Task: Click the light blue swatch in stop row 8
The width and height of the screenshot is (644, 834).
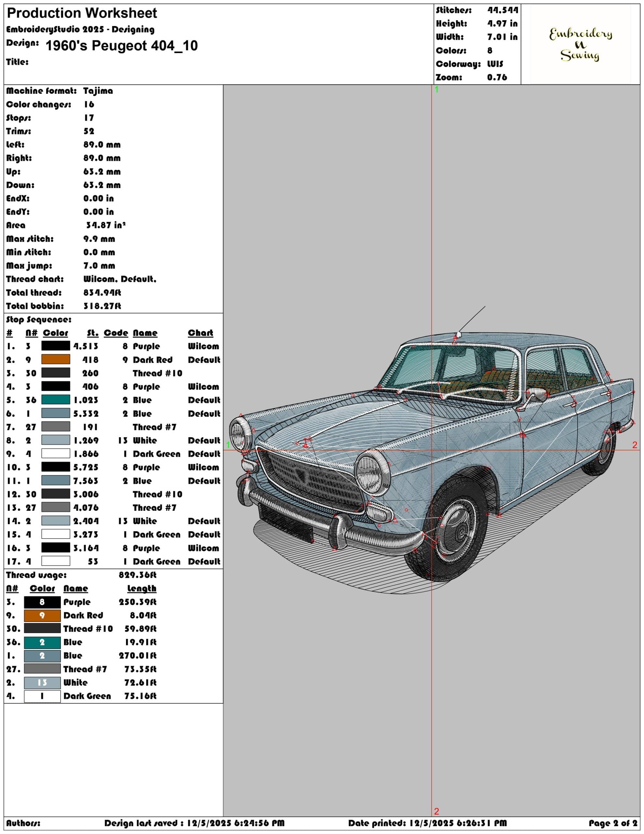Action: (x=56, y=440)
